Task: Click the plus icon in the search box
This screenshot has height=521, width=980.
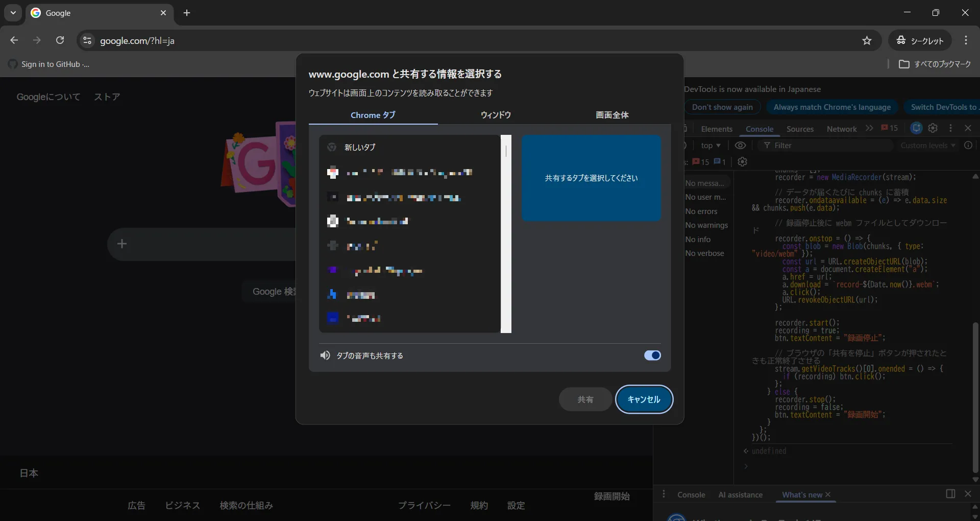Action: (x=121, y=244)
